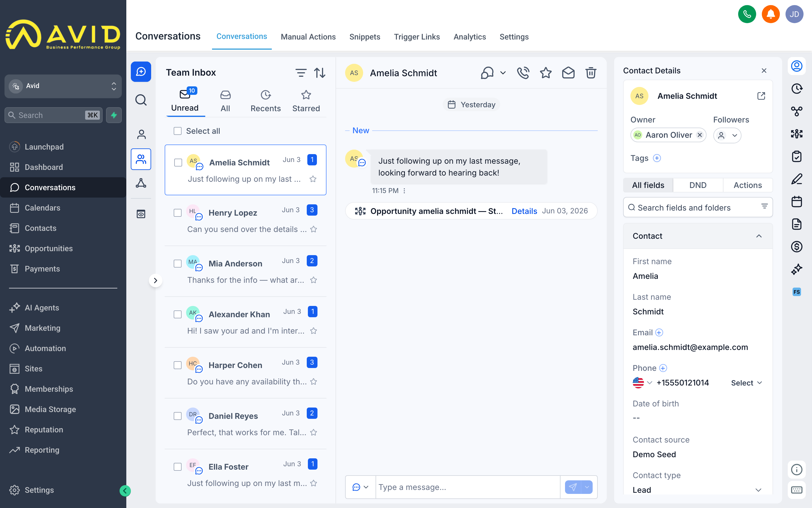The image size is (812, 508).
Task: Check the Henry Lopez conversation checkbox
Action: 178,213
